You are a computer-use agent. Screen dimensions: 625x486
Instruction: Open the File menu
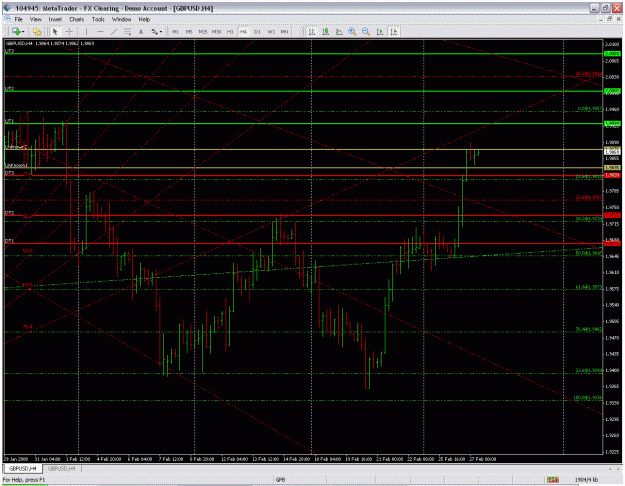point(19,19)
